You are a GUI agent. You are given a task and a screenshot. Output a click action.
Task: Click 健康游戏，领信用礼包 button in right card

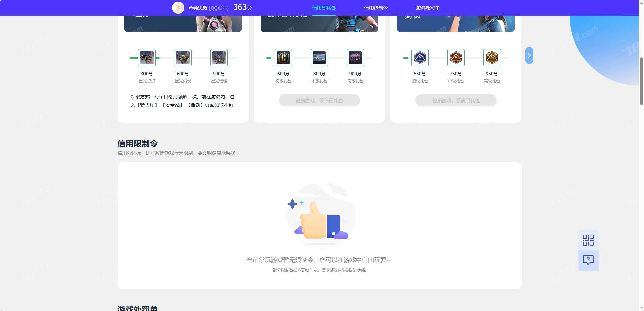[456, 101]
